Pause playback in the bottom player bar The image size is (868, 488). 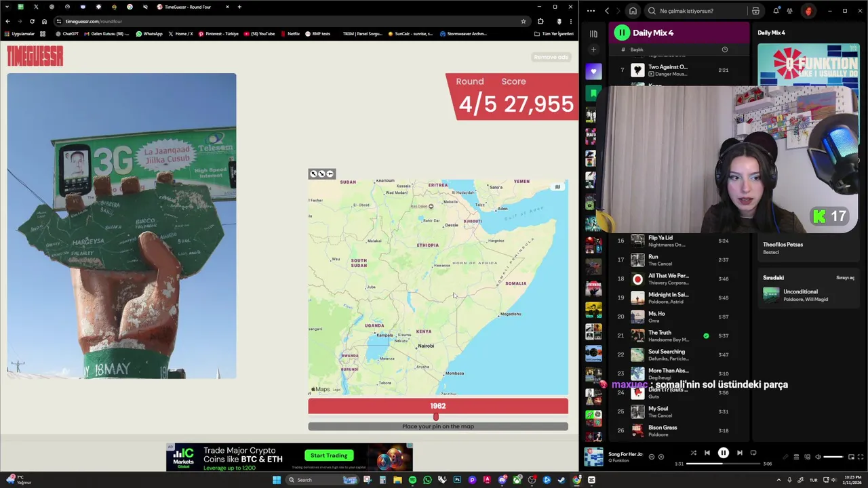(724, 453)
